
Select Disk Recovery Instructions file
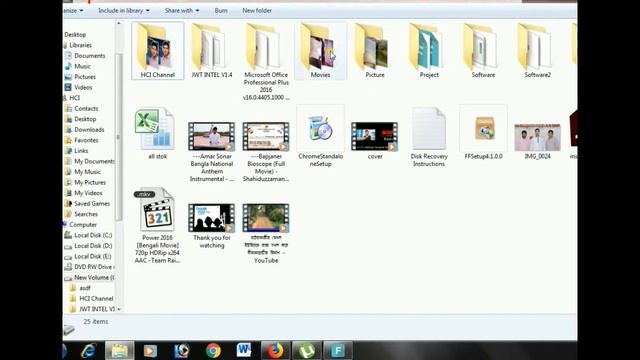click(429, 136)
